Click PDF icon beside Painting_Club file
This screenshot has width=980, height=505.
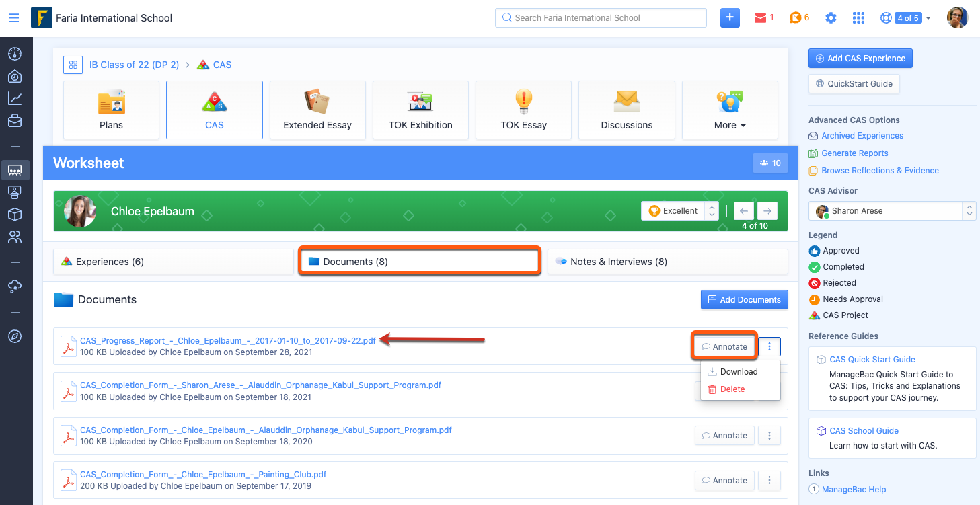(69, 481)
